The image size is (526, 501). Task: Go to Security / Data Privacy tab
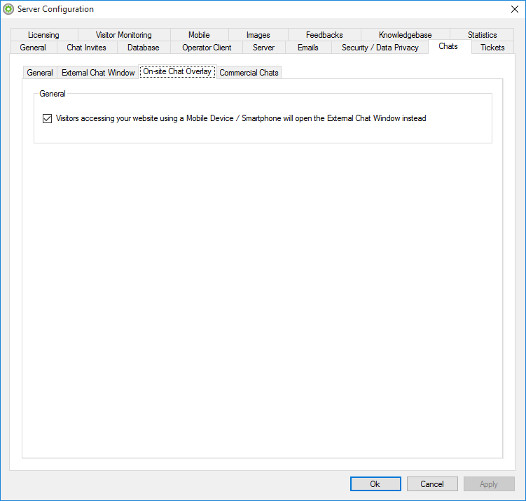[380, 47]
